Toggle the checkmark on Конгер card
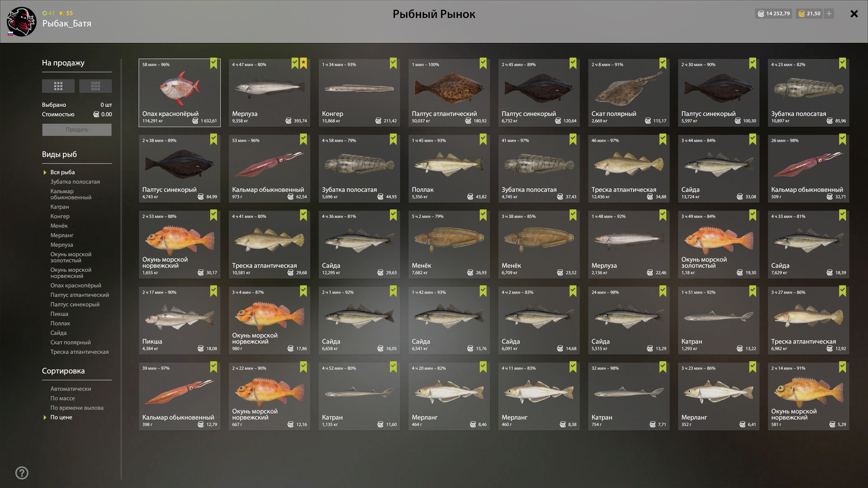Screen dimensions: 868x488 393,63
